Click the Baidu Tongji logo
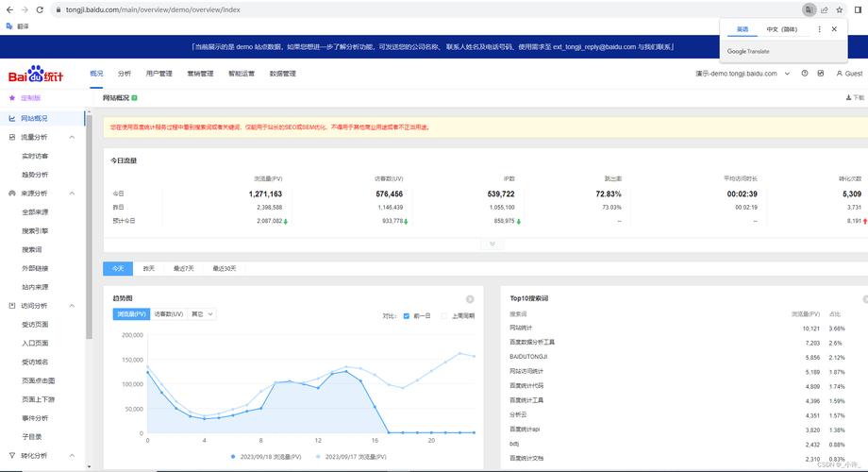Screen dimensions: 868x472 click(x=36, y=75)
